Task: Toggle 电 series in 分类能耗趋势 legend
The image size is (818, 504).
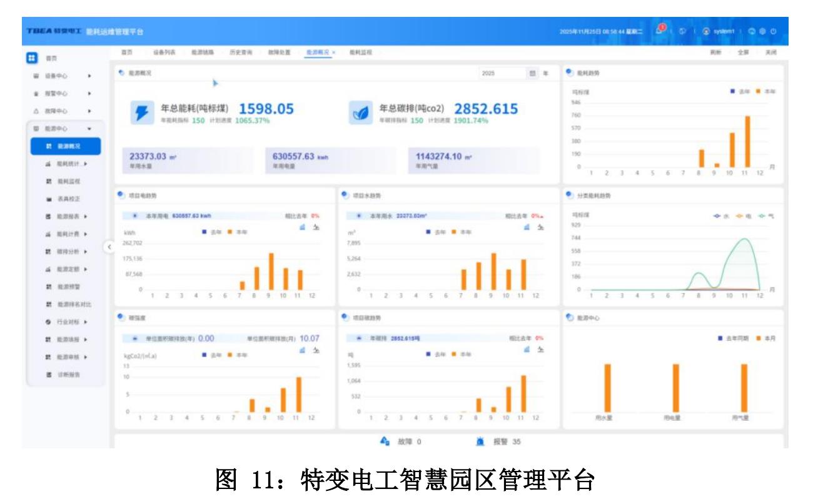Action: coord(744,215)
